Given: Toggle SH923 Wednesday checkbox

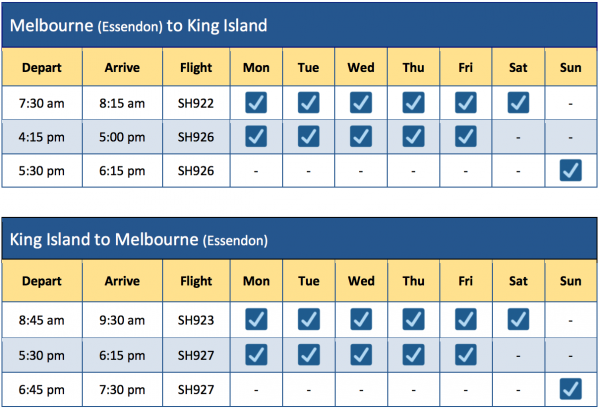Looking at the screenshot, I should [361, 319].
